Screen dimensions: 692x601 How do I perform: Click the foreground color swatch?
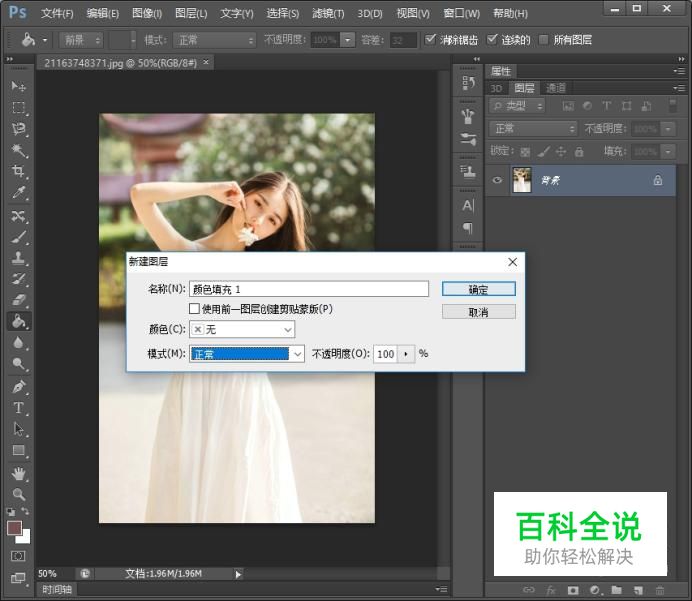pyautogui.click(x=15, y=527)
